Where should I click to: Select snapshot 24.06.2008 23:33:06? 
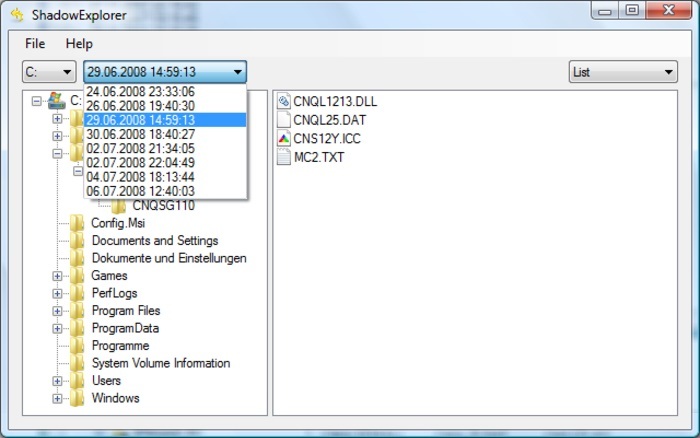coord(165,92)
